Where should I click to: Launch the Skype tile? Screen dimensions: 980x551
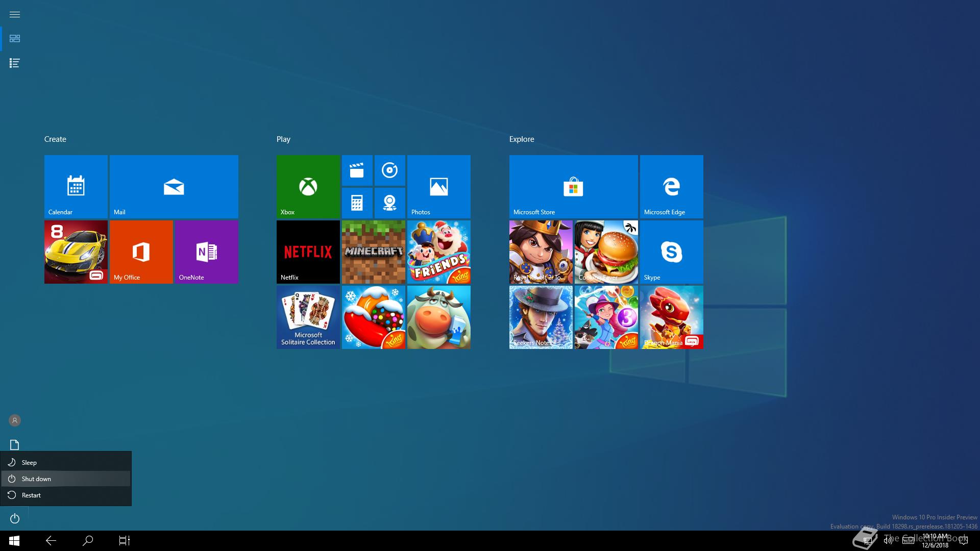[x=671, y=252]
